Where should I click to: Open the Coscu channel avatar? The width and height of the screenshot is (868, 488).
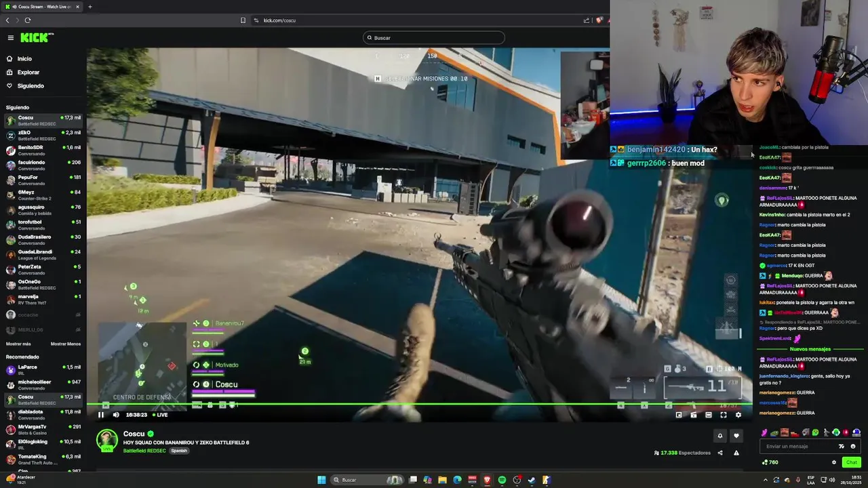tap(107, 440)
